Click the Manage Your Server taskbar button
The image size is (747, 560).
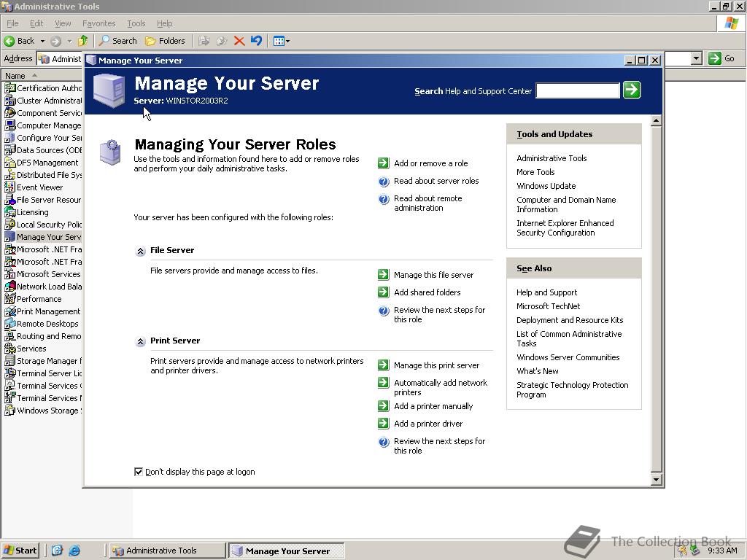pyautogui.click(x=286, y=551)
